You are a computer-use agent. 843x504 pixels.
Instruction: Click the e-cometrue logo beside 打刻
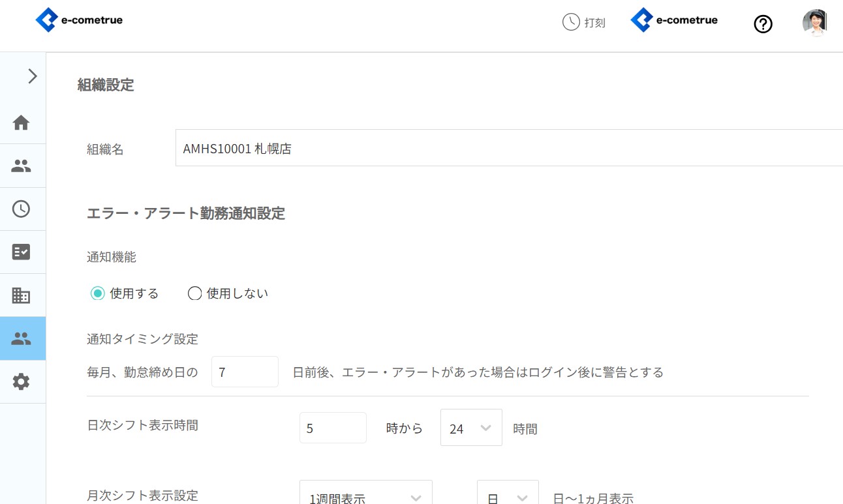(x=674, y=20)
